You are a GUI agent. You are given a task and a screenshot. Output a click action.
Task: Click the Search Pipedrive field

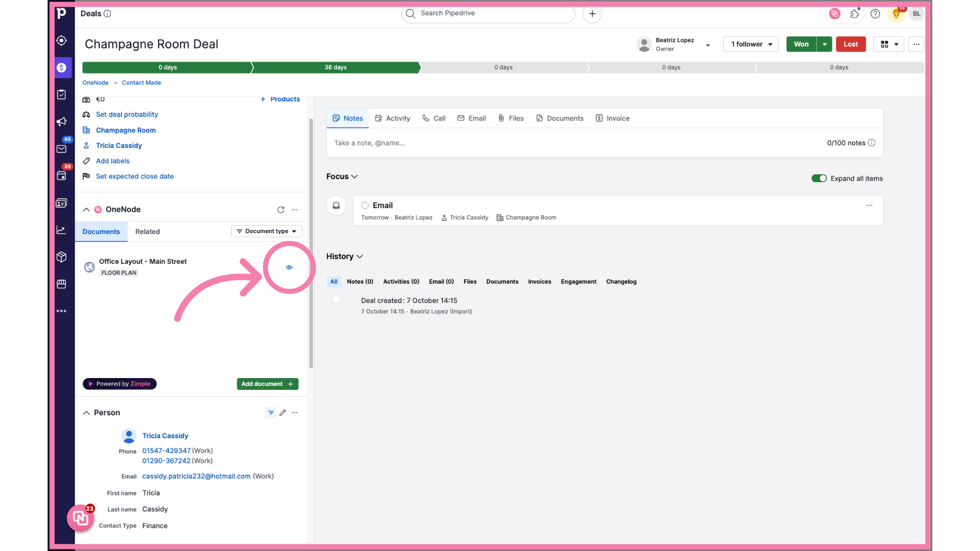tap(488, 14)
